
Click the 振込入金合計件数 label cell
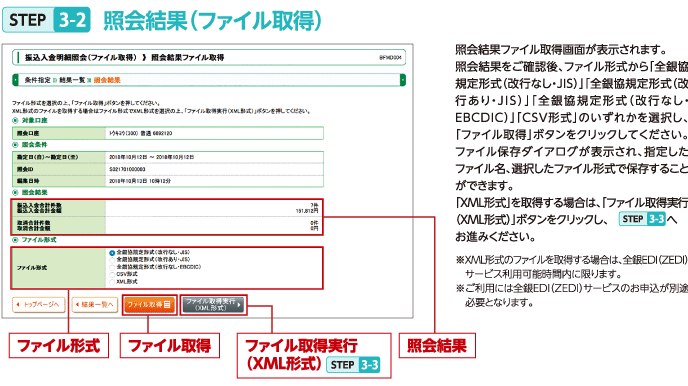[x=39, y=205]
